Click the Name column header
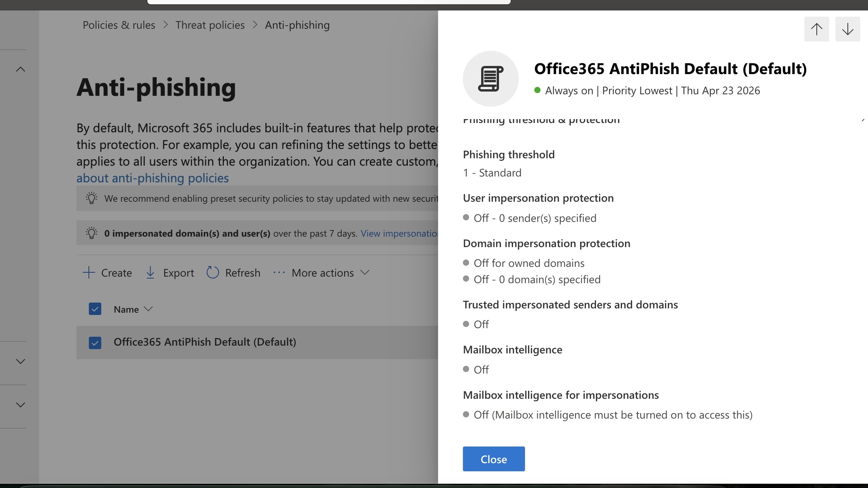Viewport: 868px width, 488px height. click(x=126, y=309)
